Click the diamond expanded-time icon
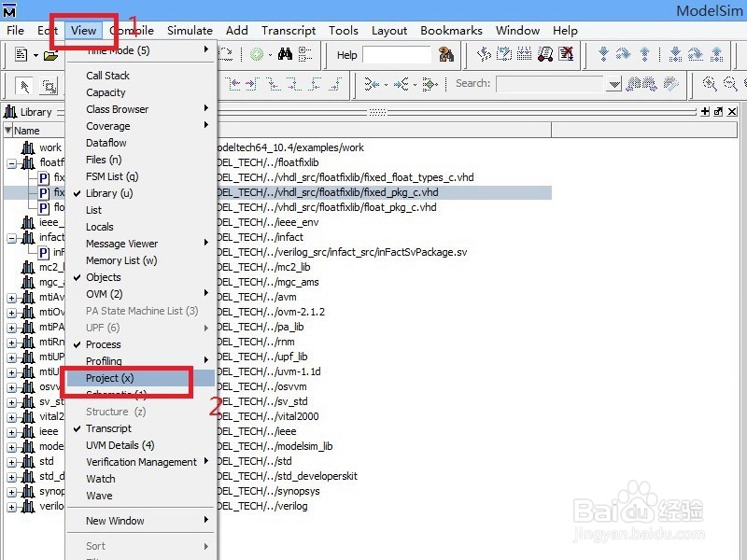The height and width of the screenshot is (560, 747). [x=430, y=85]
